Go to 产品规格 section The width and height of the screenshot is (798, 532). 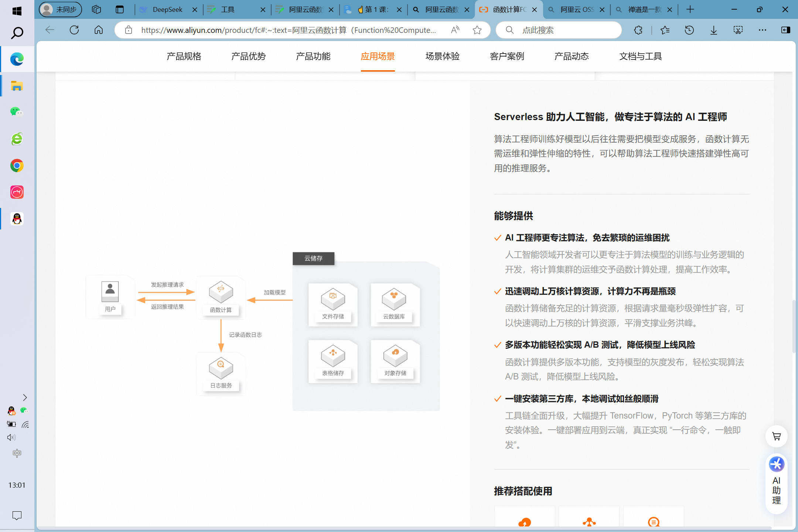184,57
